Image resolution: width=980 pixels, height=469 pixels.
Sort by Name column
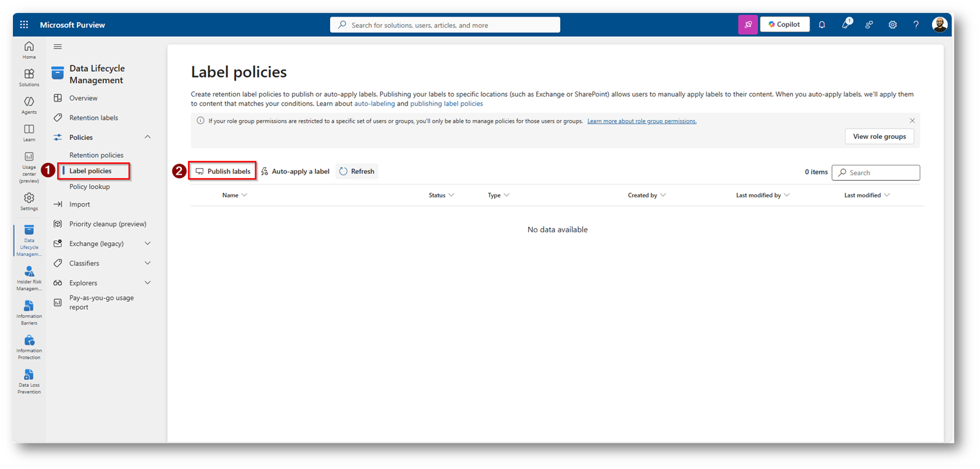[235, 195]
